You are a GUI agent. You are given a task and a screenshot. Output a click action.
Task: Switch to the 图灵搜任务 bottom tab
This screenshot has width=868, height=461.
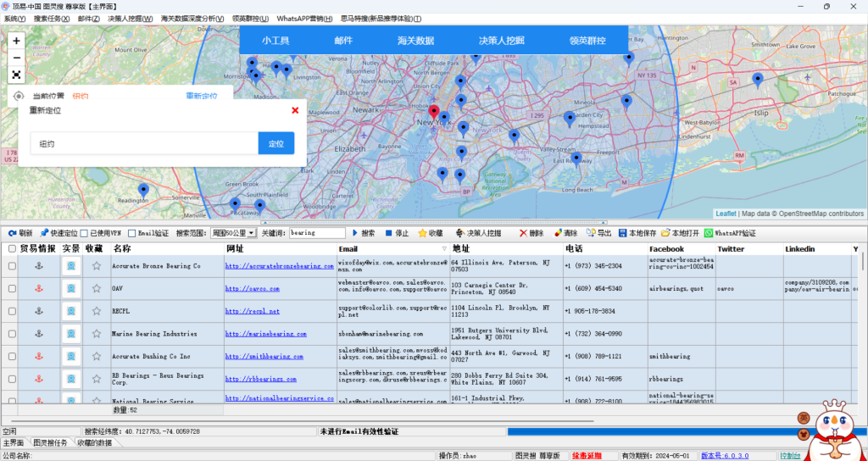tap(52, 442)
